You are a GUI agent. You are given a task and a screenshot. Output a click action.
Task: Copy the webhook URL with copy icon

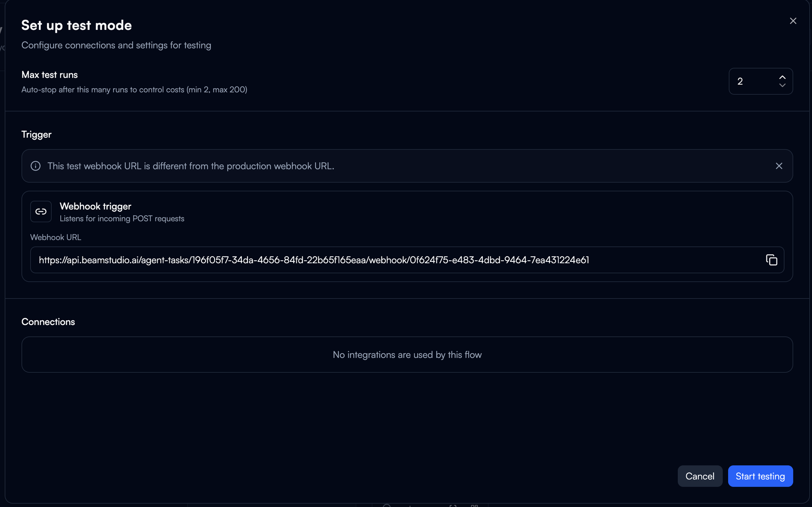[x=771, y=260]
